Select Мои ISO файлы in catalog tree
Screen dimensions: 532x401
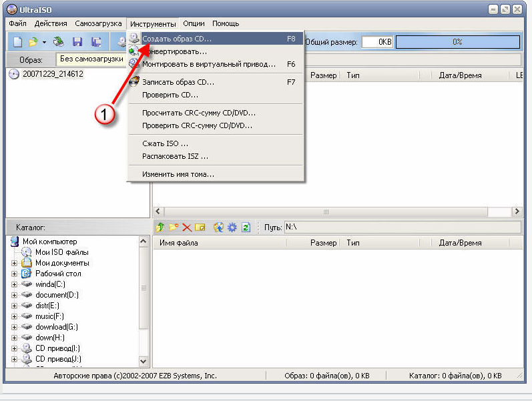click(x=62, y=252)
